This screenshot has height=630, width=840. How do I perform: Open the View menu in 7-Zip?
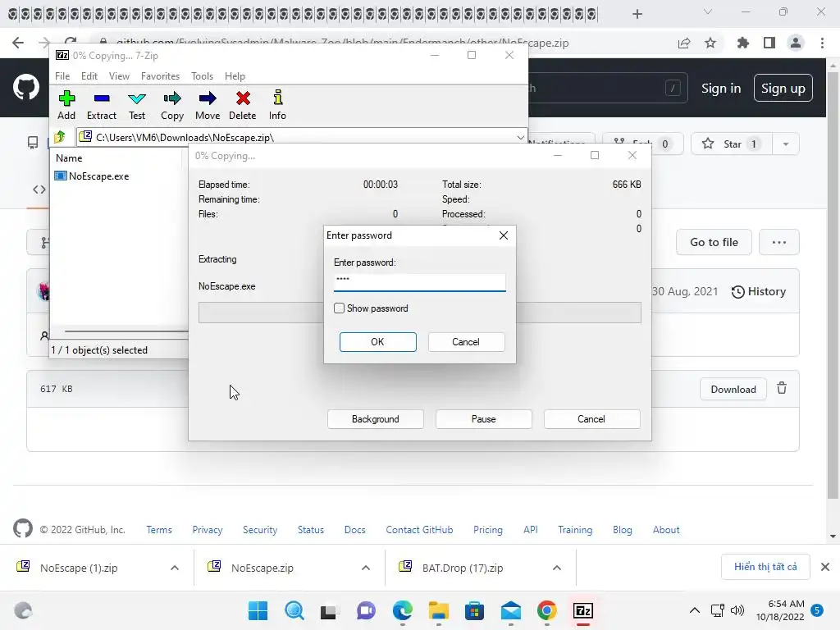(119, 76)
